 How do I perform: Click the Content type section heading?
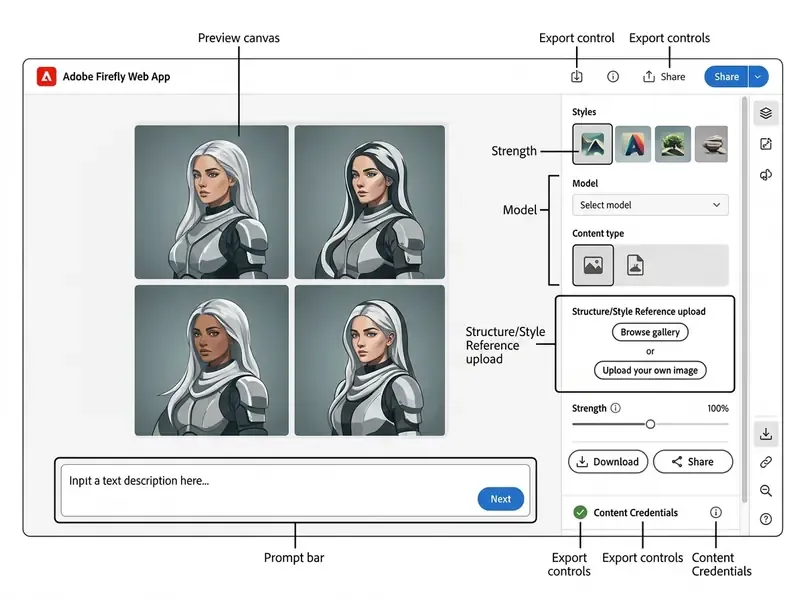click(x=598, y=233)
